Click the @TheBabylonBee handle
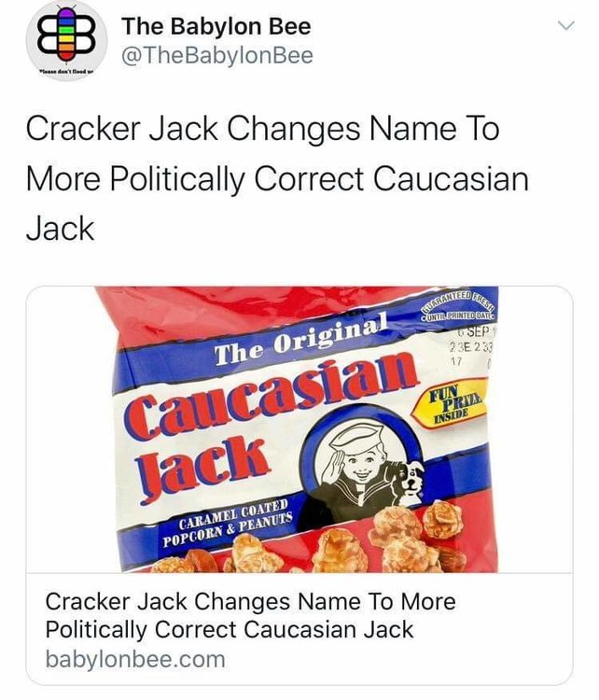599x700 pixels. tap(217, 56)
